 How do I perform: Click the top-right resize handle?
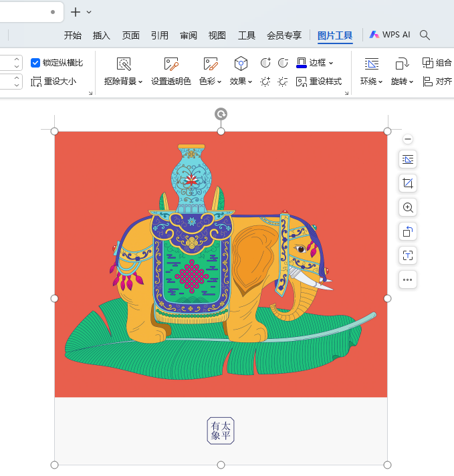[387, 132]
